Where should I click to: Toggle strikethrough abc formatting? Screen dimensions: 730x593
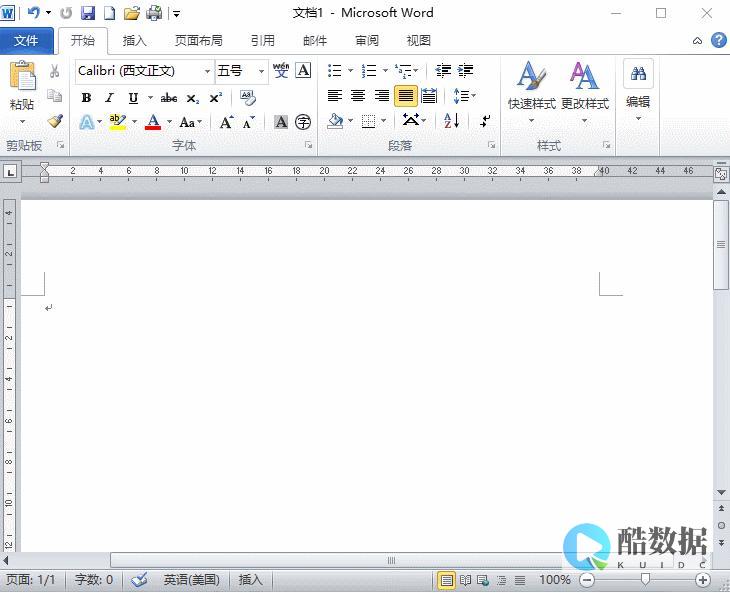pos(169,98)
